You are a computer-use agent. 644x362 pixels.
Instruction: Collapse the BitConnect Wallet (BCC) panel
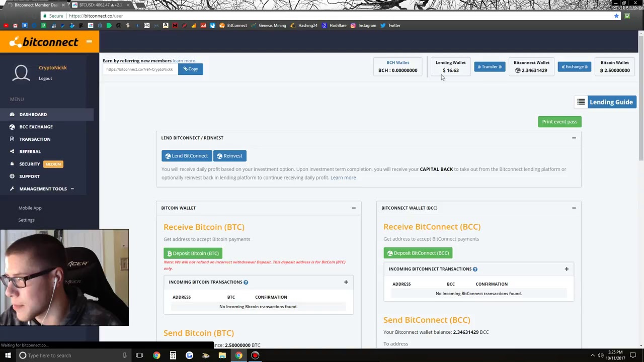(574, 208)
